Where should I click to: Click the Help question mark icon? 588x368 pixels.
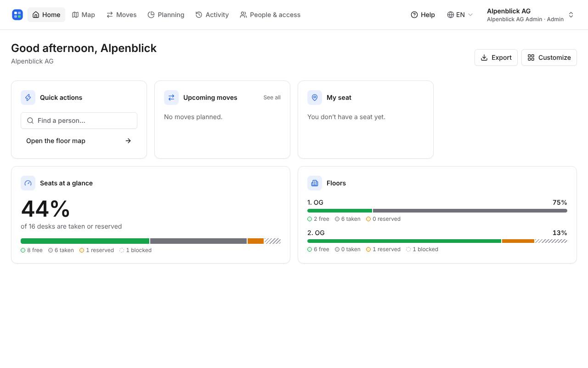click(x=414, y=15)
